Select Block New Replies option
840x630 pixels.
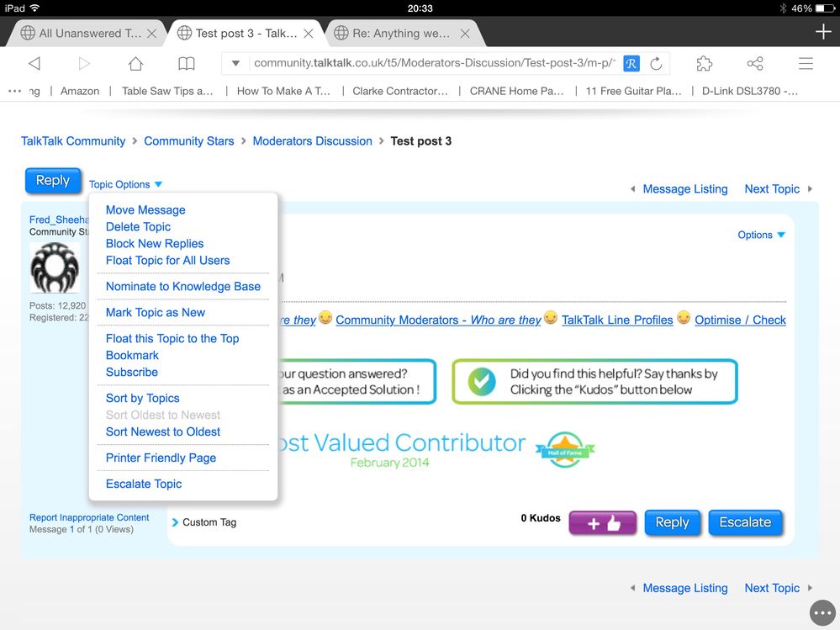tap(155, 243)
